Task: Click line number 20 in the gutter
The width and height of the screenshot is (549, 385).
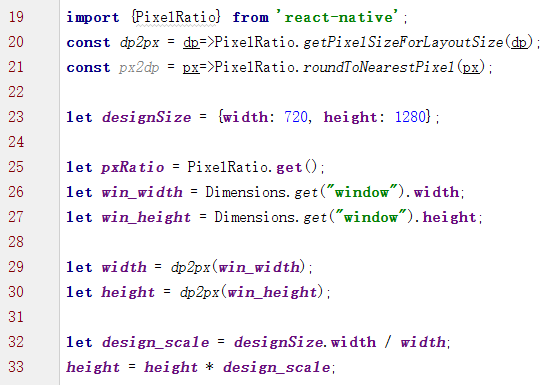Action: pos(16,42)
